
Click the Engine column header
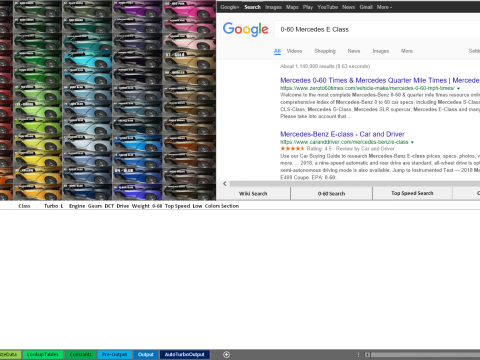[77, 206]
